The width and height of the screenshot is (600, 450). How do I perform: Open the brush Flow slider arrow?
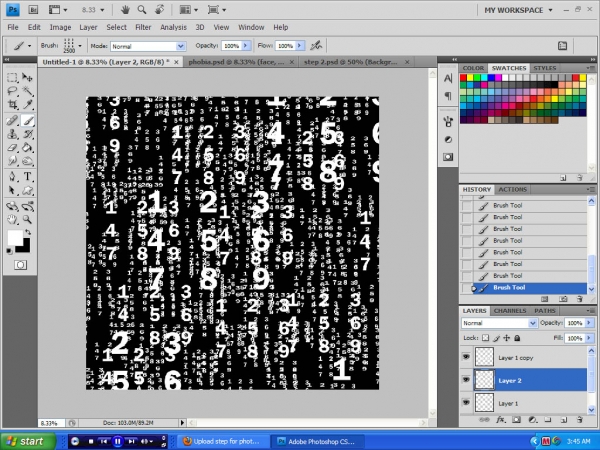click(x=300, y=46)
